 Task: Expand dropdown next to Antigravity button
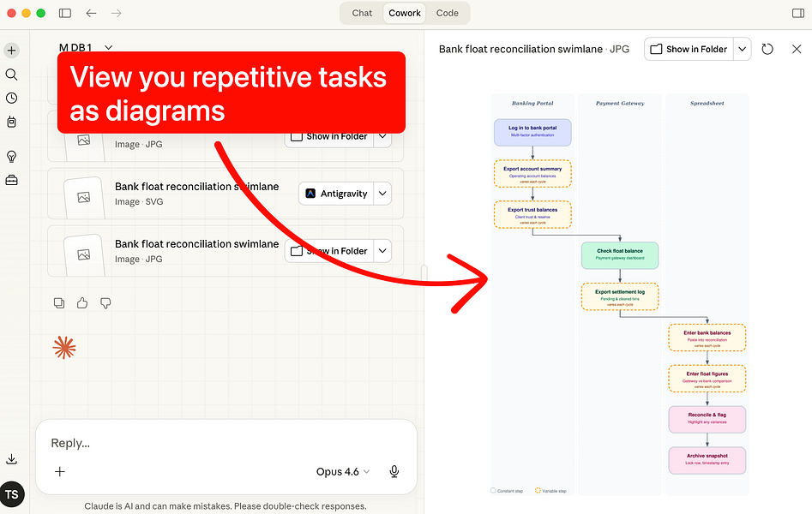tap(382, 194)
